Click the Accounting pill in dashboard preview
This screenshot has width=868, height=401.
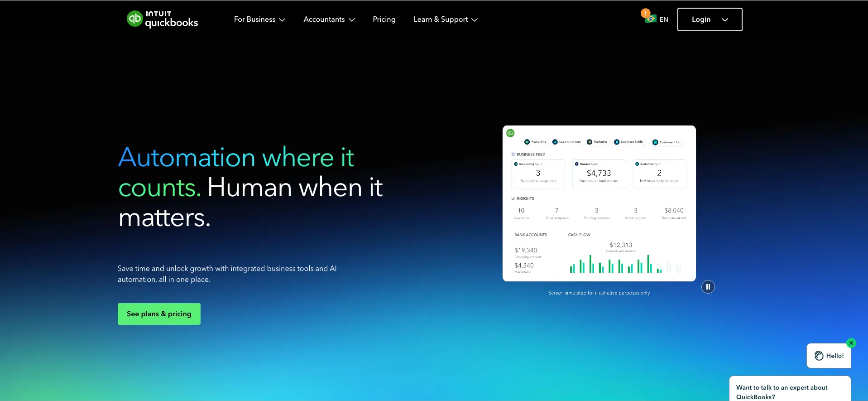(x=535, y=142)
